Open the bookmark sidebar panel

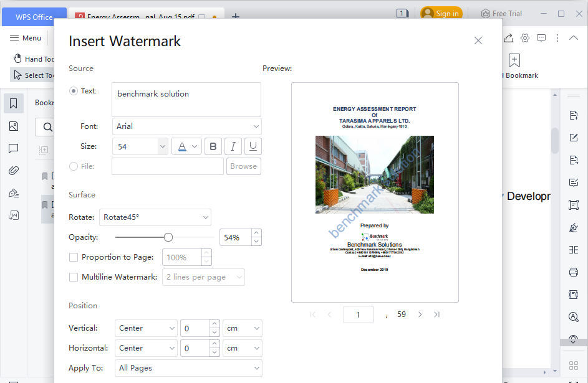(x=14, y=103)
